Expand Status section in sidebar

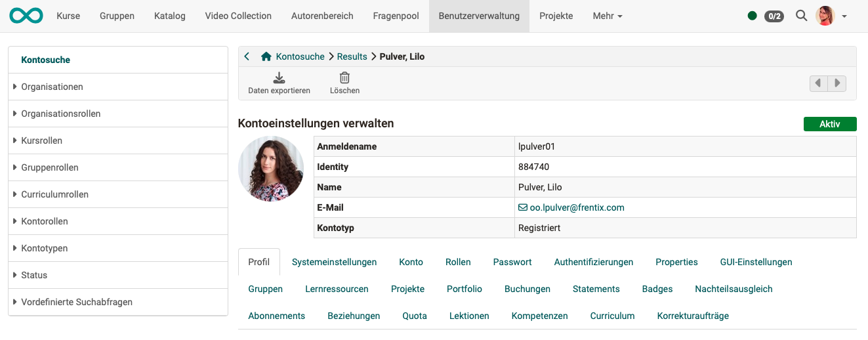(x=118, y=275)
